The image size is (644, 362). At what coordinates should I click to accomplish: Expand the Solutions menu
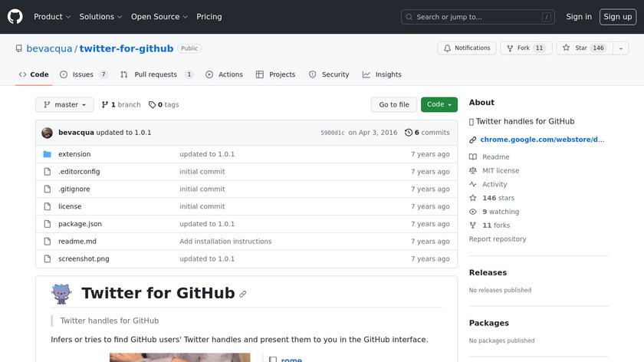101,17
